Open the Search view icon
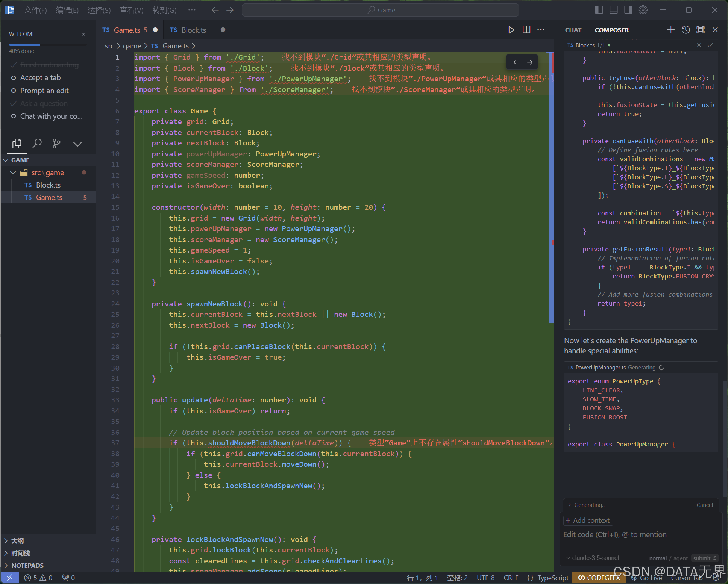This screenshot has width=728, height=584. click(x=37, y=144)
